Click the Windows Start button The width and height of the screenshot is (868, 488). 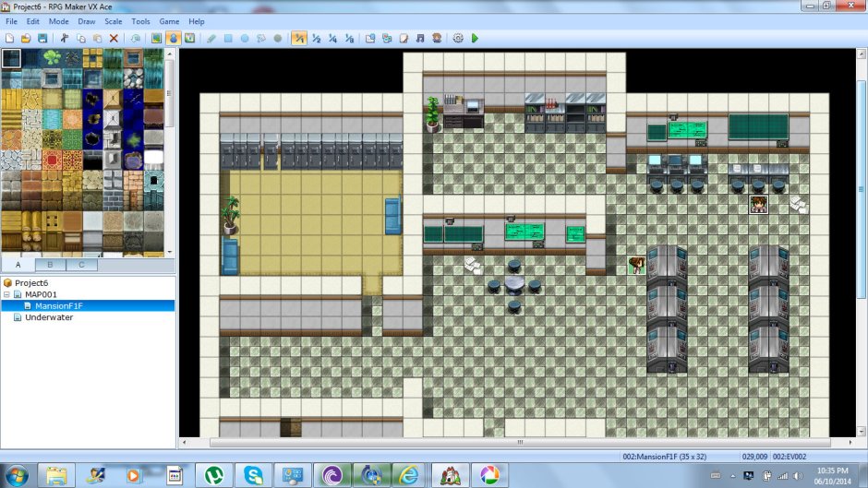[16, 475]
